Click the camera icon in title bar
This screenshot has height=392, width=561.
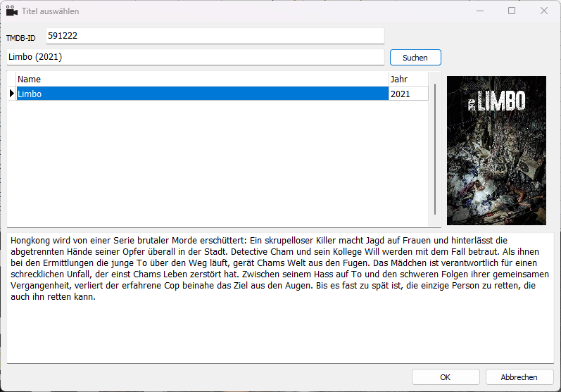tap(12, 11)
